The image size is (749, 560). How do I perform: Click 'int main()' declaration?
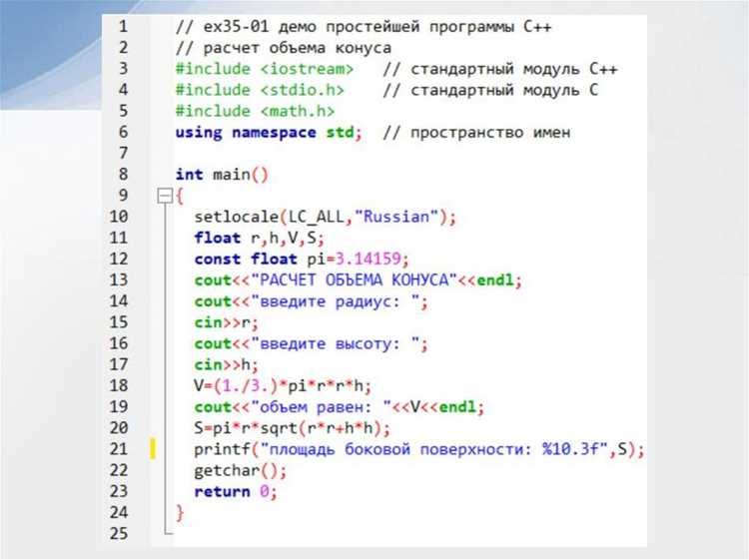pyautogui.click(x=222, y=175)
